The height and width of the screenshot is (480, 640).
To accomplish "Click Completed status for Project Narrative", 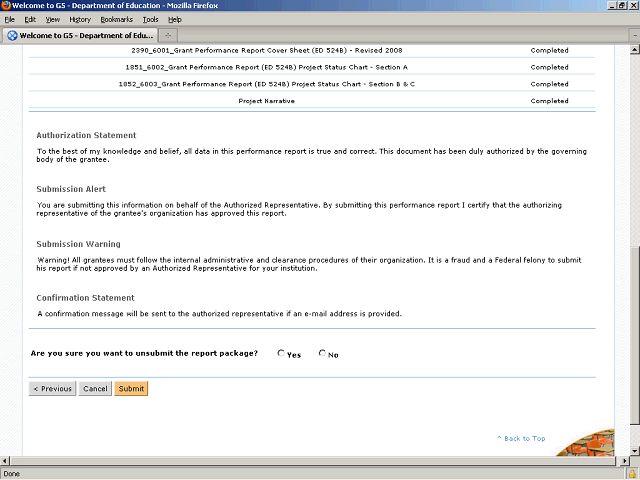I will coord(549,101).
